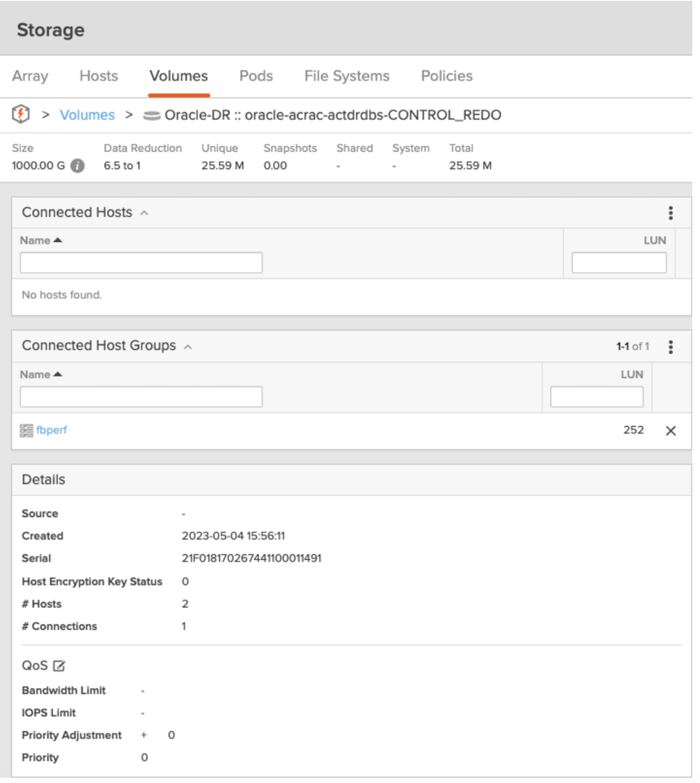Image resolution: width=700 pixels, height=783 pixels.
Task: Click volume name Oracle-DR oracle-acrac-actdrdbs-CONTROL_REDO
Action: point(333,115)
